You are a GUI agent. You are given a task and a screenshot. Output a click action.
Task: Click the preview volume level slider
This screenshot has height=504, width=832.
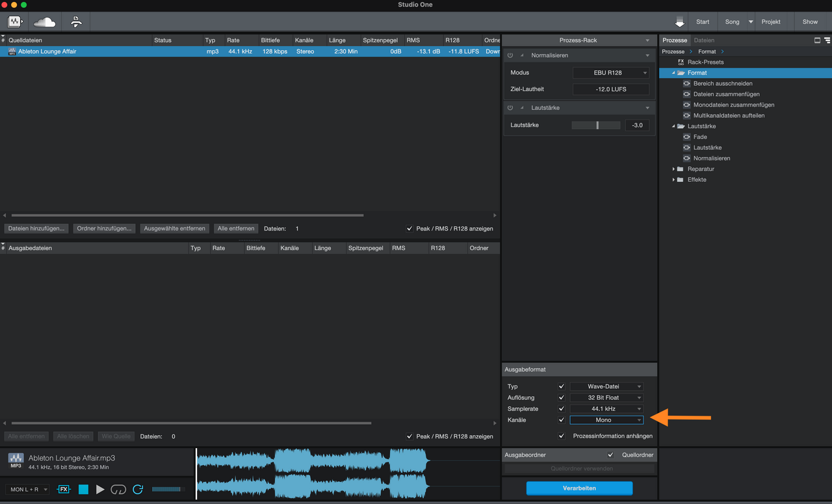click(168, 489)
